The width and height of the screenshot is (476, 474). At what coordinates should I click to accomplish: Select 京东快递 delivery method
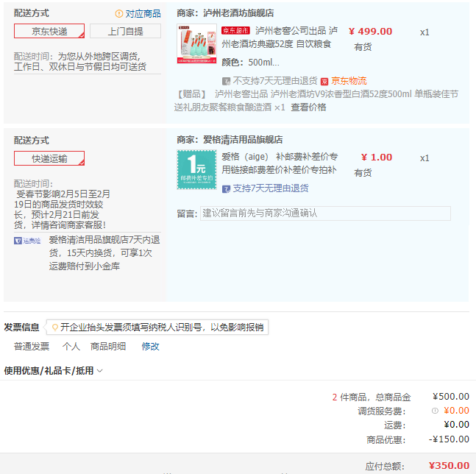49,31
